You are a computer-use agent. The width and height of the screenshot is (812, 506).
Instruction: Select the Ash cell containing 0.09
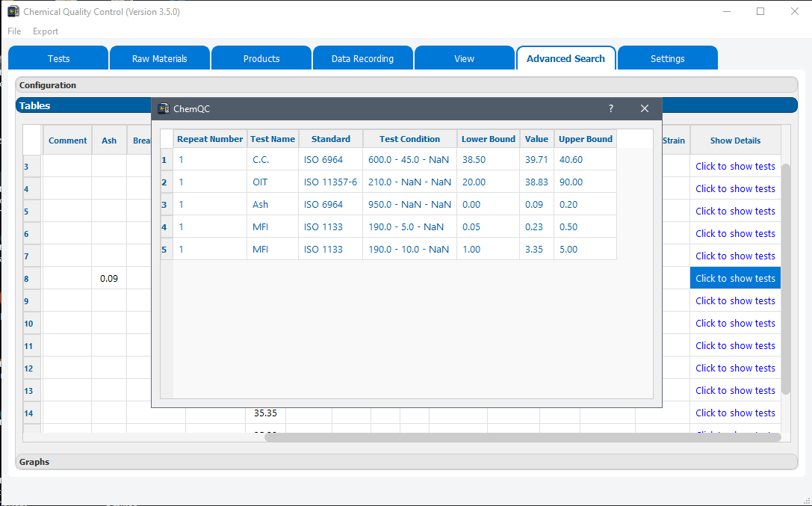pos(108,277)
